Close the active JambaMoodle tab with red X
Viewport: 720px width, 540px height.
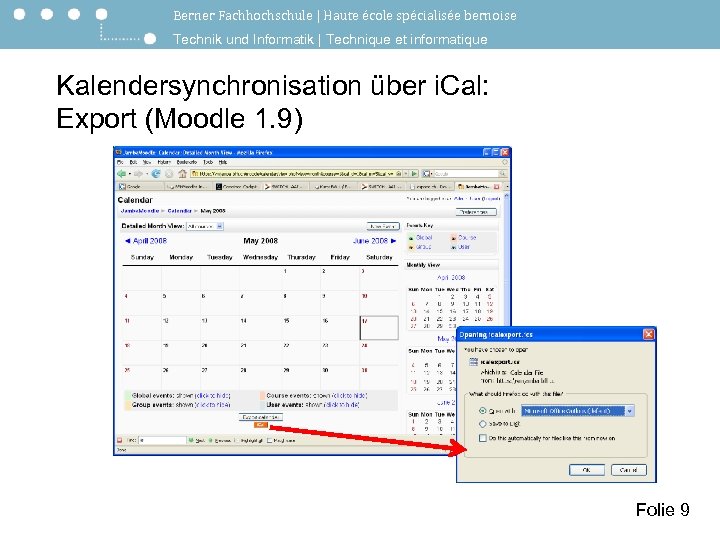pyautogui.click(x=496, y=187)
